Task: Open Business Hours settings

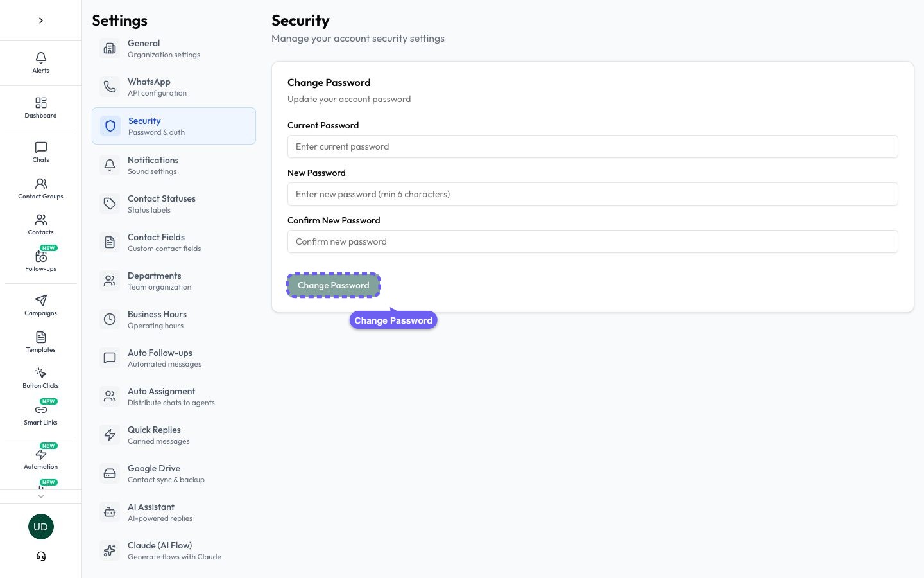Action: (x=174, y=320)
